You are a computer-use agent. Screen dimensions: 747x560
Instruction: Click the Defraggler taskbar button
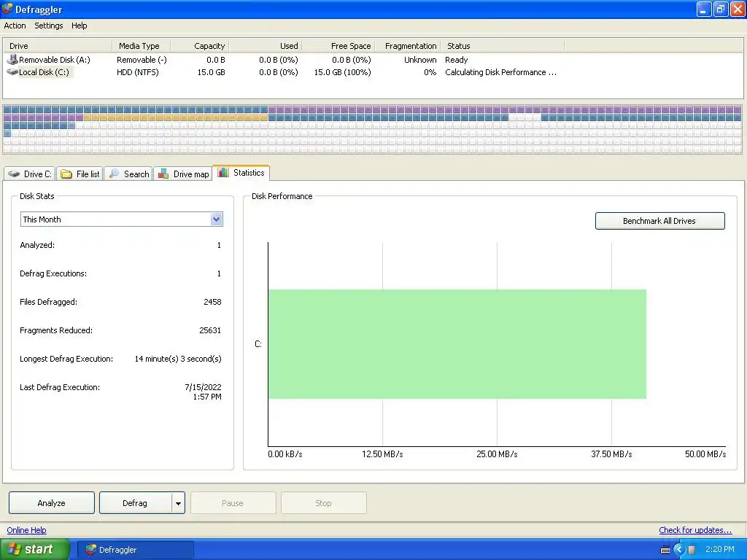click(x=136, y=550)
